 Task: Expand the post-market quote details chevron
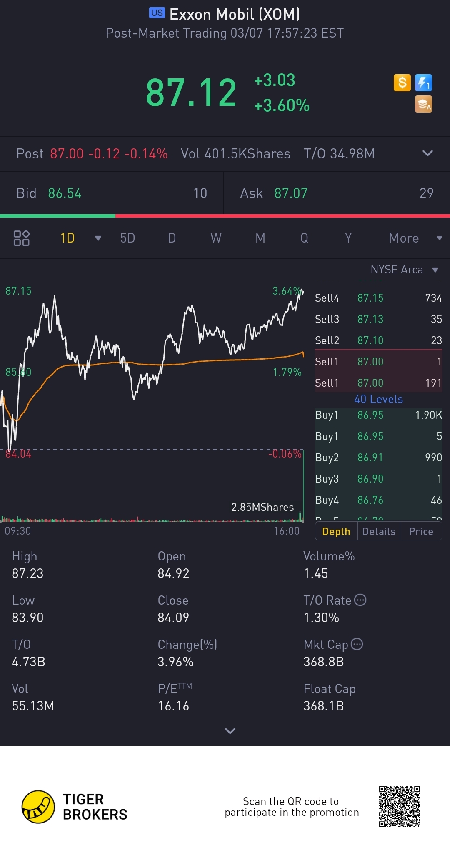pos(427,153)
